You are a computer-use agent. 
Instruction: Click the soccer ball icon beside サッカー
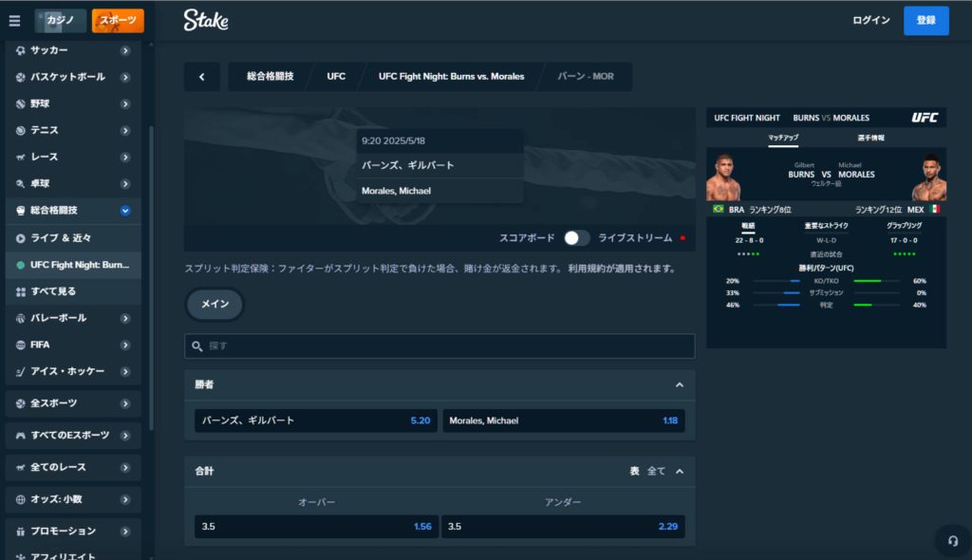pos(21,50)
